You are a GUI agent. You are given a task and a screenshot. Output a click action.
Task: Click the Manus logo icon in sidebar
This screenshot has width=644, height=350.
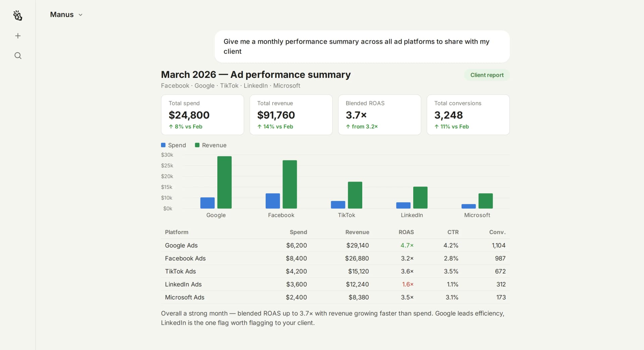18,15
